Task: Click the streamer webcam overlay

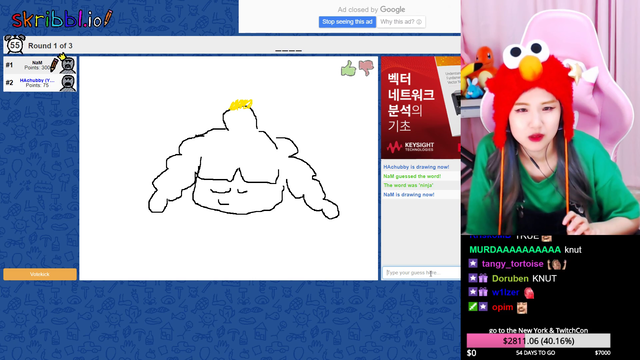Action: pos(550,118)
